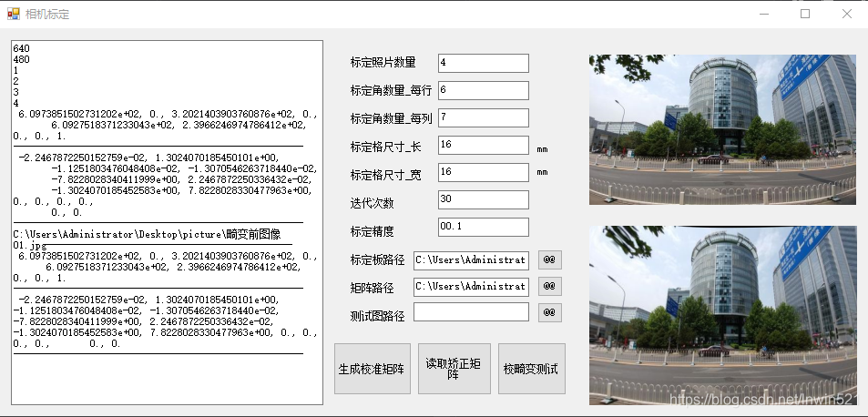Click the lower corrected street image
The height and width of the screenshot is (417, 868).
[x=722, y=315]
